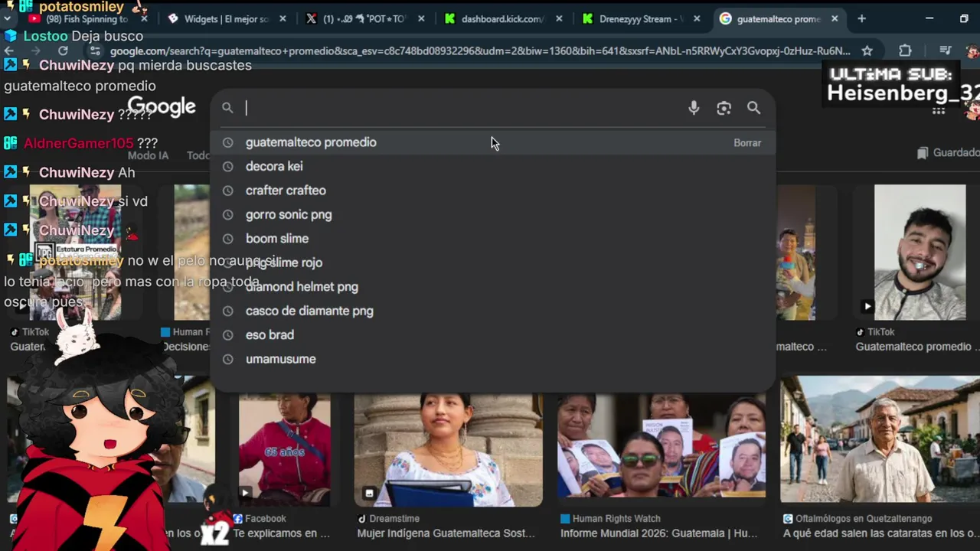The image size is (980, 551).
Task: Switch to the Widgets tab
Action: pyautogui.click(x=226, y=18)
